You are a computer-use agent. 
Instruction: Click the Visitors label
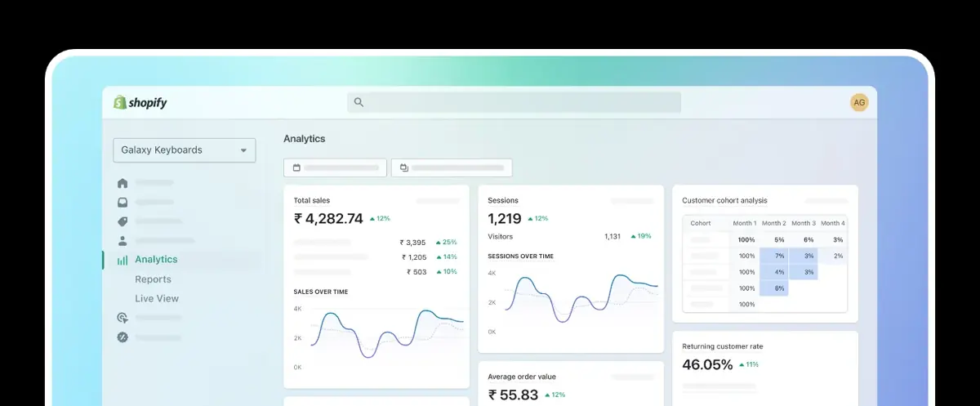tap(501, 236)
